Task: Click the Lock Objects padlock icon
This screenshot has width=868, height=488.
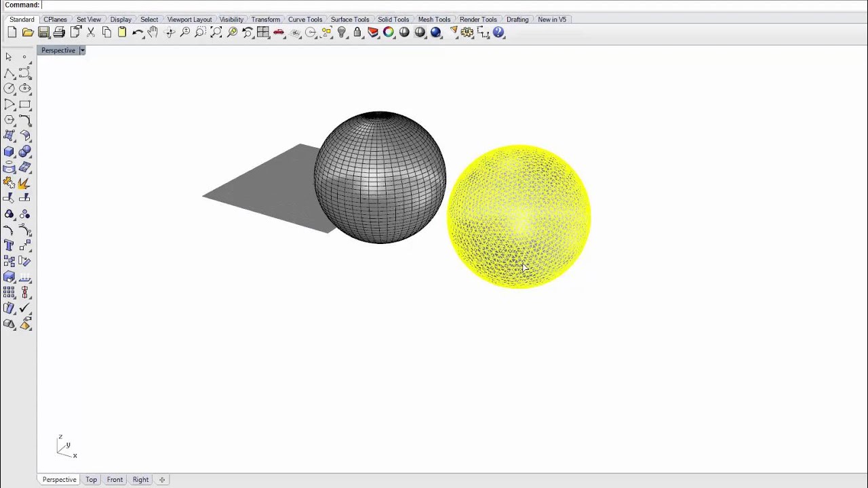Action: tap(357, 33)
